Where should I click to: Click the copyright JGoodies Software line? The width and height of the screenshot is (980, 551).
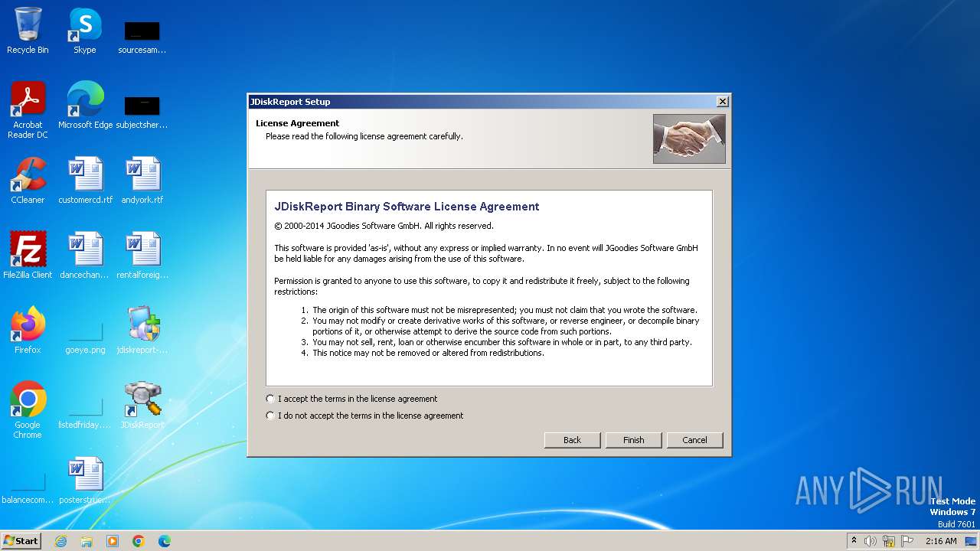tap(384, 226)
